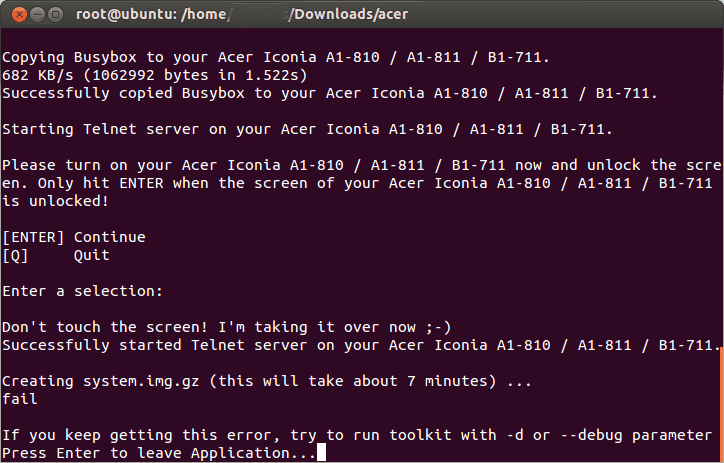This screenshot has height=463, width=724.
Task: Click the orange scrollbar thumb on right edge
Action: [x=722, y=404]
